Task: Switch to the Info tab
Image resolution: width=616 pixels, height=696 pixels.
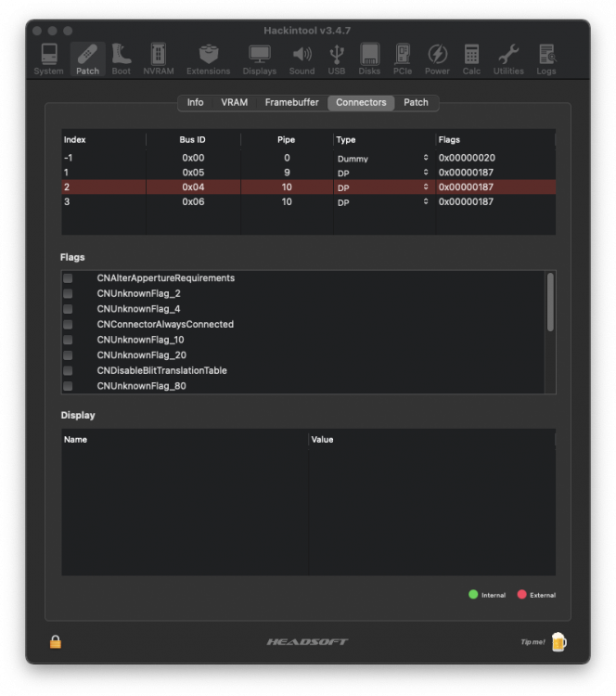Action: click(x=195, y=102)
